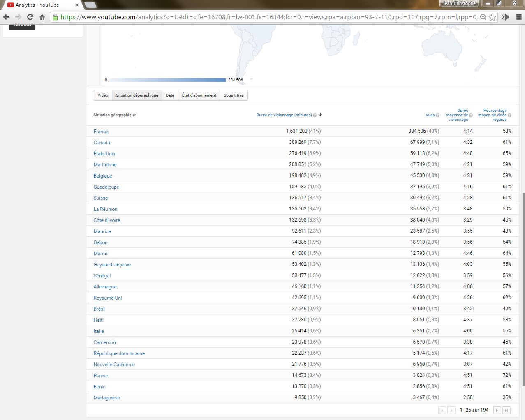Image resolution: width=525 pixels, height=420 pixels.
Task: Open the Jean-Christophe profile button
Action: pyautogui.click(x=459, y=3)
